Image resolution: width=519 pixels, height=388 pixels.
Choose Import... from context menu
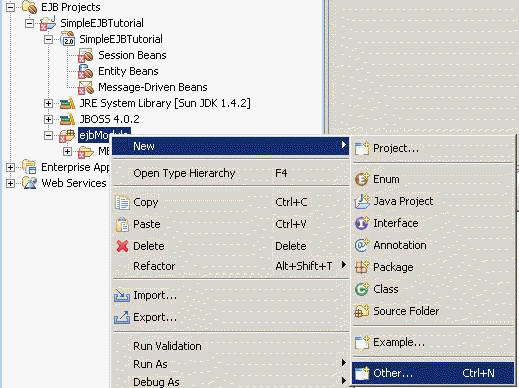tap(230, 295)
